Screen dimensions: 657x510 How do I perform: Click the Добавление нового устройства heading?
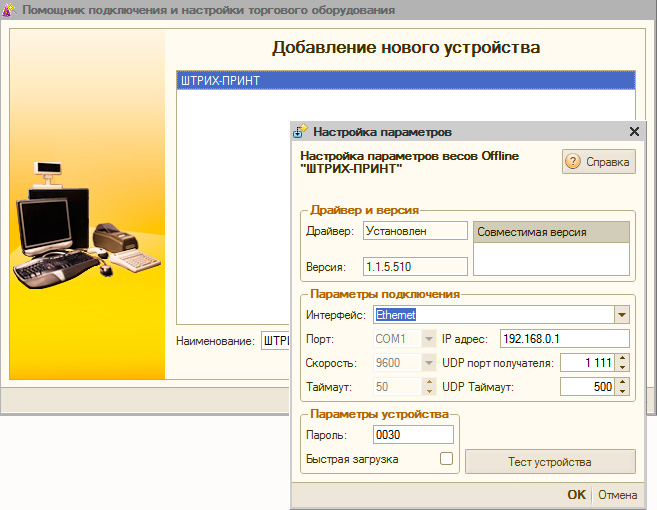[406, 47]
